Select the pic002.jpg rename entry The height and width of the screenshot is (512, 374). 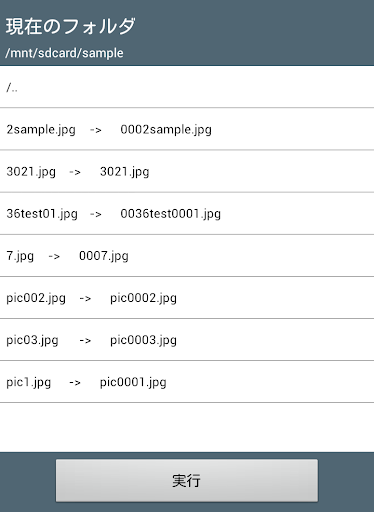[x=187, y=298]
